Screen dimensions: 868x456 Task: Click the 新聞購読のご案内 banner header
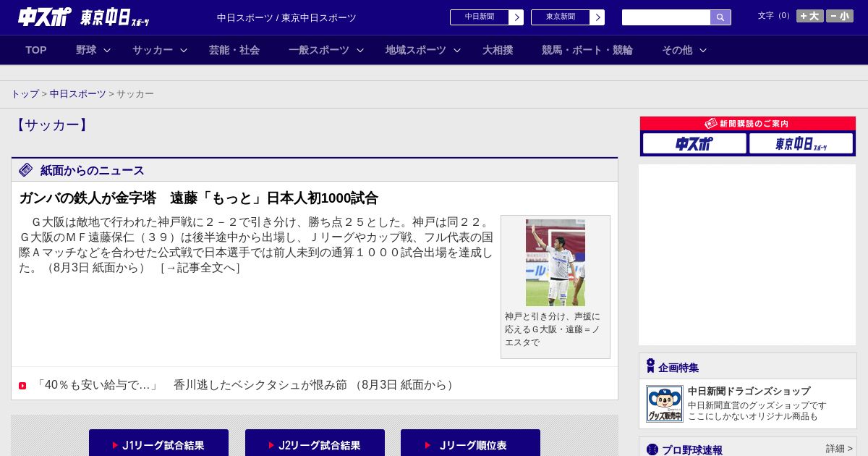click(x=748, y=124)
